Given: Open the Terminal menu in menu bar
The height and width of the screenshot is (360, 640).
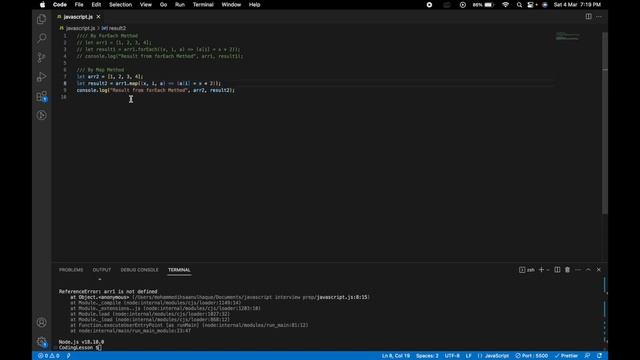Looking at the screenshot, I should (x=203, y=5).
